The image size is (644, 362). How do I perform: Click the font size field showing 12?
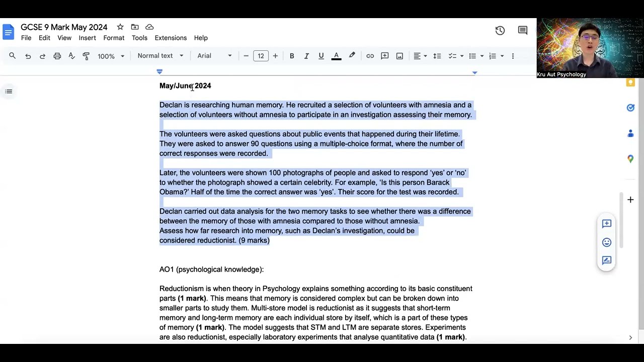261,56
